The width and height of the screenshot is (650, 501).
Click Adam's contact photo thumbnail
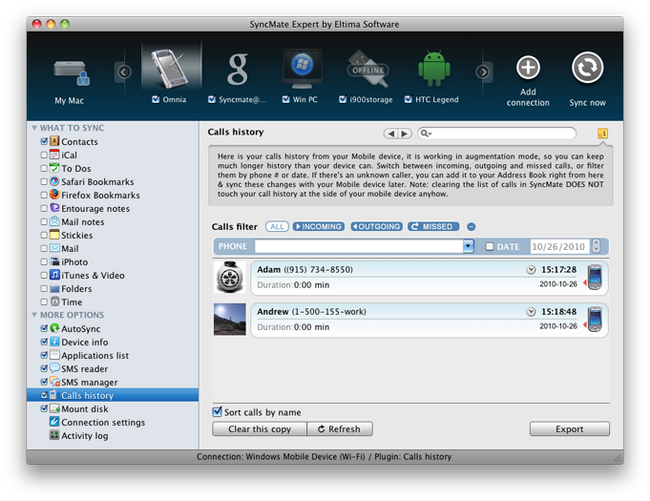(230, 277)
